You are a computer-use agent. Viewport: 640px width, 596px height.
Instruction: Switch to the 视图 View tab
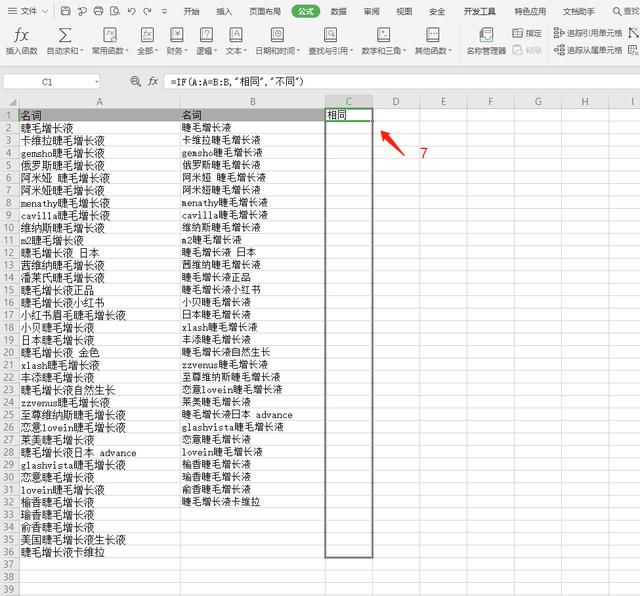[x=404, y=11]
